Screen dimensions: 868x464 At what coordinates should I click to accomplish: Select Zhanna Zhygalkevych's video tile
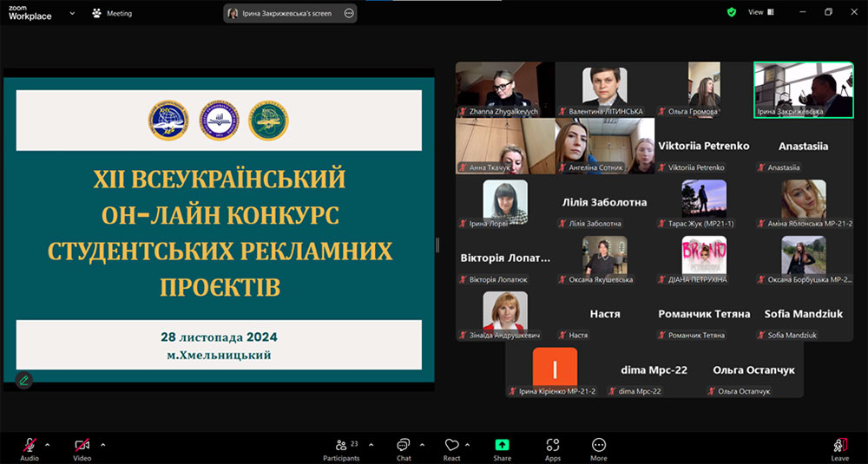(x=504, y=89)
